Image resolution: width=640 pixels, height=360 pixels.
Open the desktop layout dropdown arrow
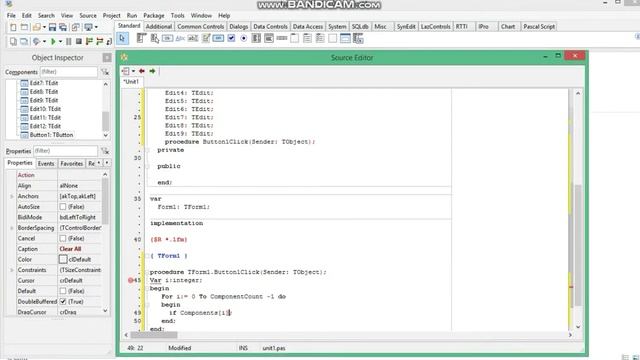(96, 27)
